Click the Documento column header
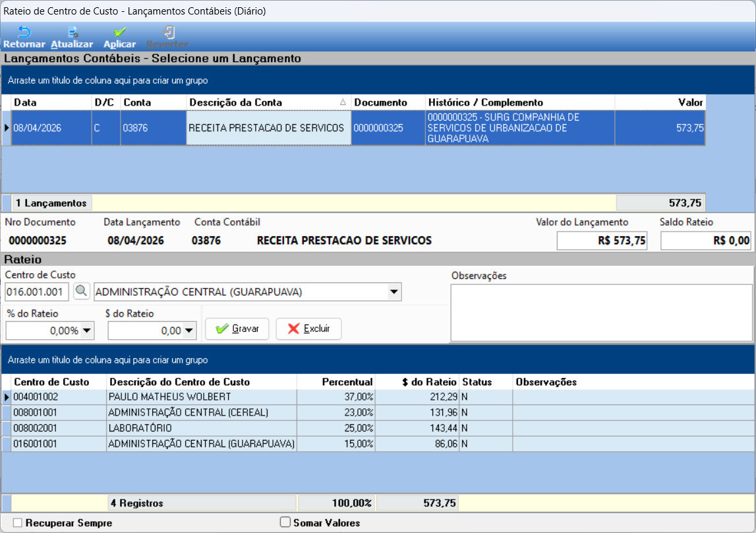This screenshot has width=756, height=533. click(x=388, y=102)
